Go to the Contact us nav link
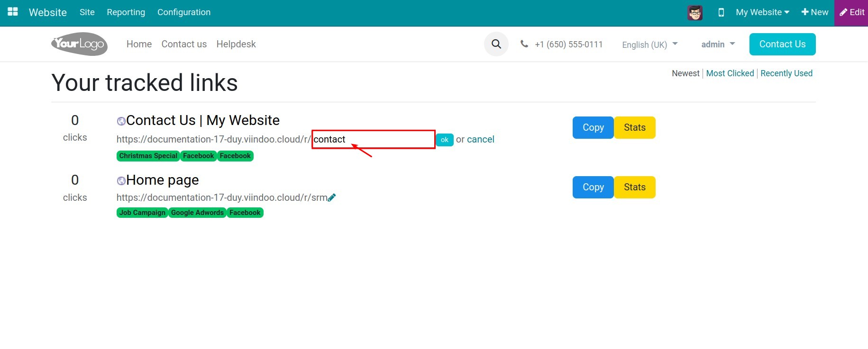 pos(184,44)
